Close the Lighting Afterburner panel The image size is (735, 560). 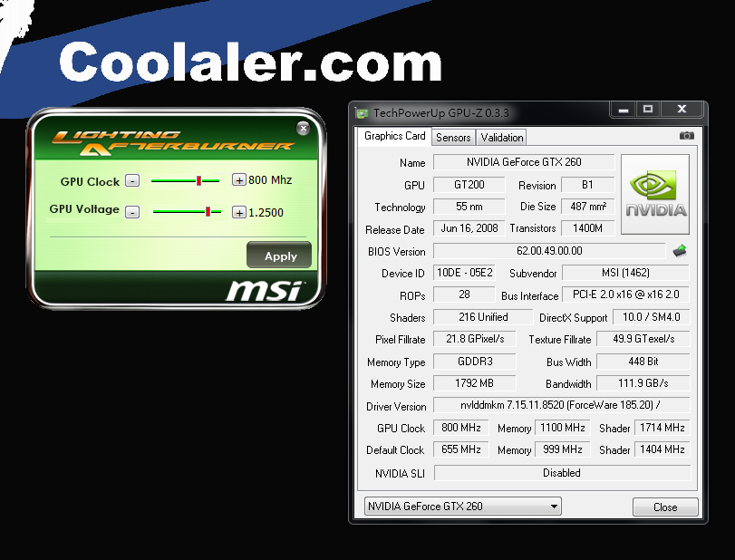tap(304, 128)
